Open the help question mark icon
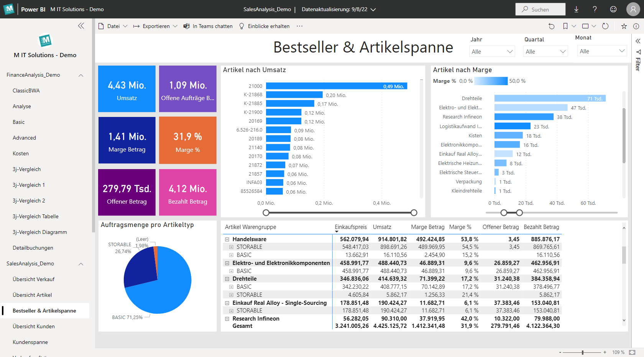Image resolution: width=644 pixels, height=357 pixels. [x=595, y=9]
